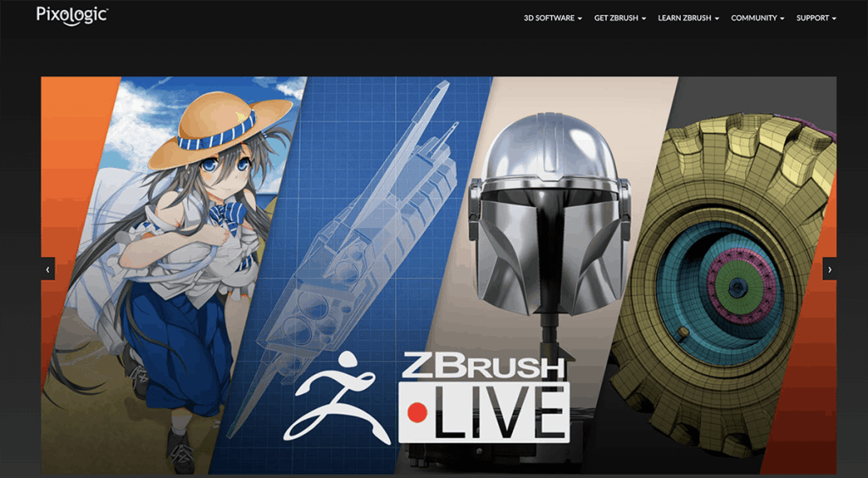
Task: Open the Learn ZBrush menu
Action: [688, 19]
